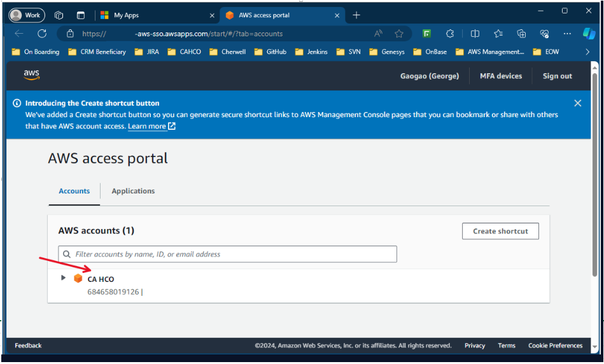Open the tab actions menu icon
604x364 pixels.
(x=80, y=15)
